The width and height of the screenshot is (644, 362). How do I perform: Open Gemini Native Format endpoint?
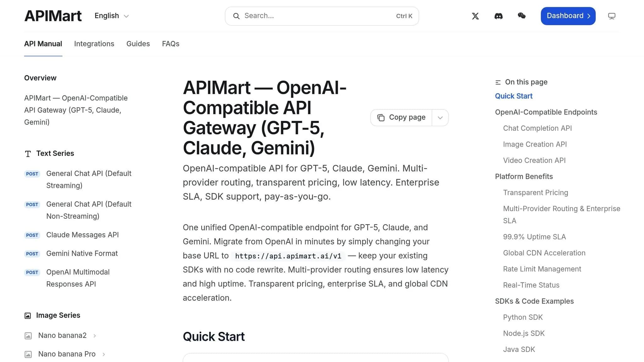coord(82,253)
